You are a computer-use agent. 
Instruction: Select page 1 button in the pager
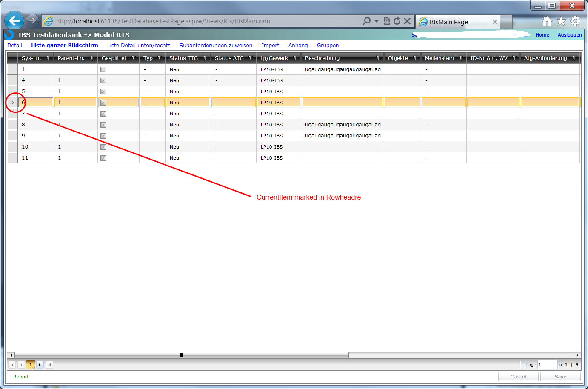click(x=31, y=365)
